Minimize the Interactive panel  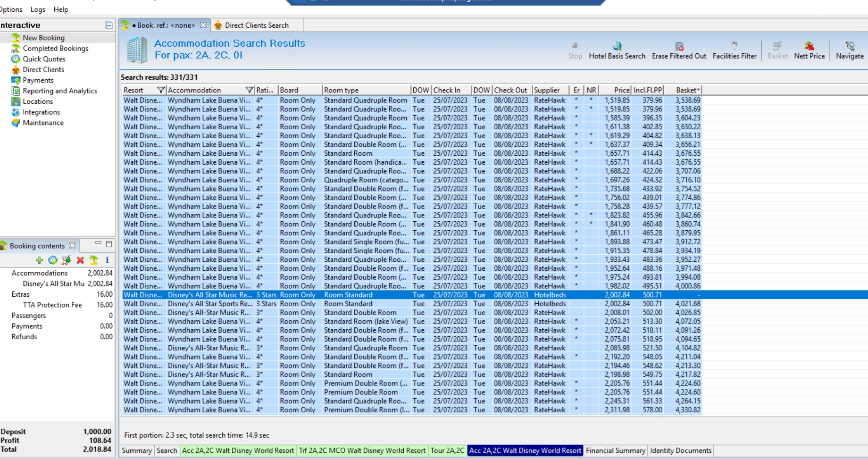click(109, 25)
